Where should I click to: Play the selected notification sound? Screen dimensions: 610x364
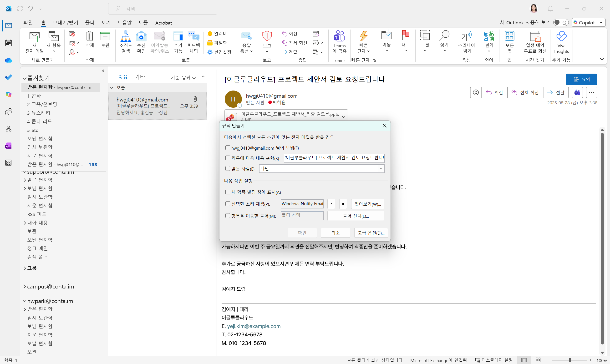[x=331, y=204]
